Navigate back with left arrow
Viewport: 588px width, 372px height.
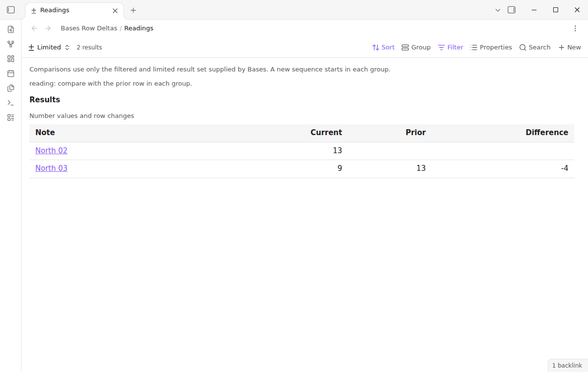[34, 28]
